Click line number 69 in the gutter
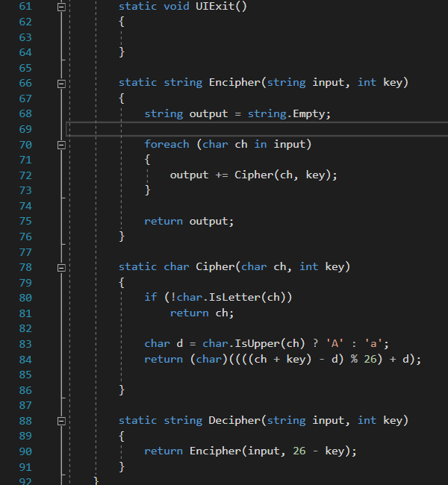 (25, 129)
